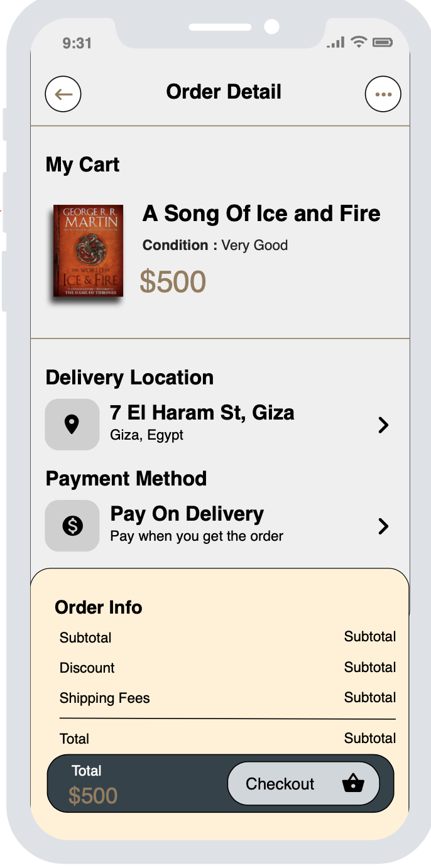Select the delivery address 7 El Haram St
Viewport: 431px width, 868px height.
[x=202, y=413]
